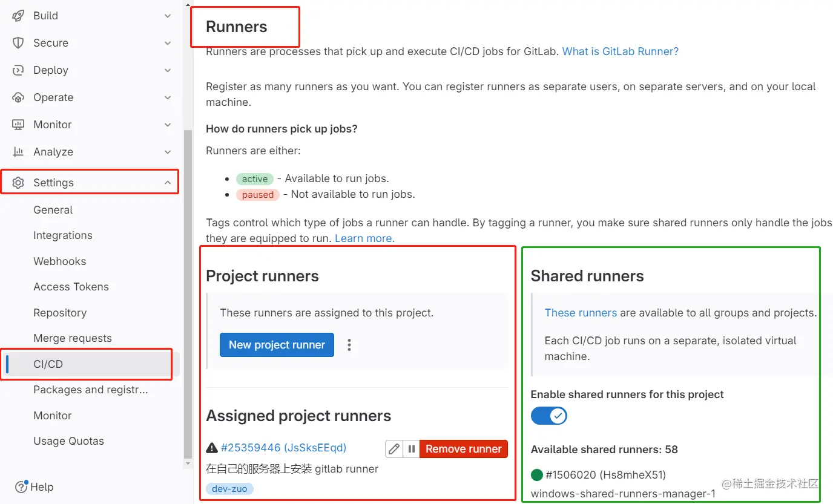Open Packages and registries settings
This screenshot has height=504, width=833.
tap(91, 390)
